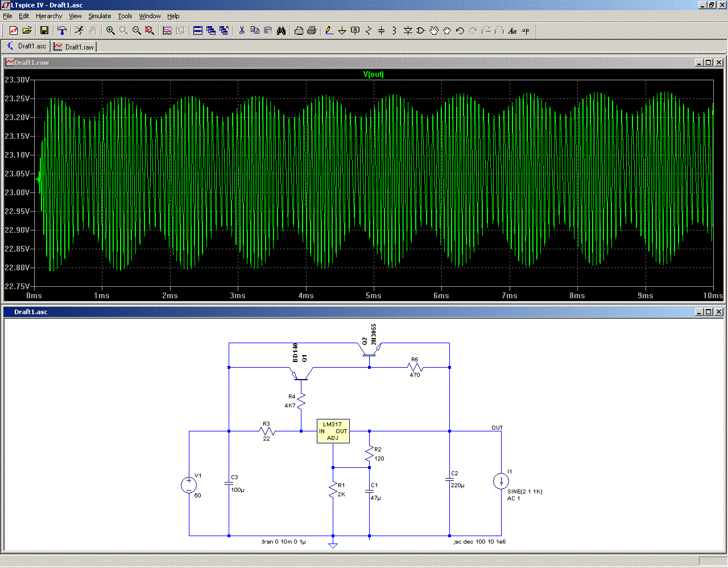Maximize the Draft1.asc schematic window
Image resolution: width=728 pixels, height=568 pixels.
(709, 312)
